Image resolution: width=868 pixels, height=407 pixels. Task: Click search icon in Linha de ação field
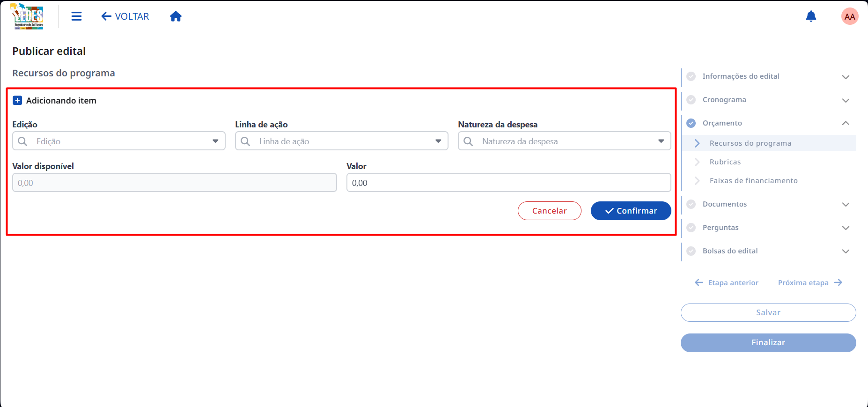coord(245,141)
